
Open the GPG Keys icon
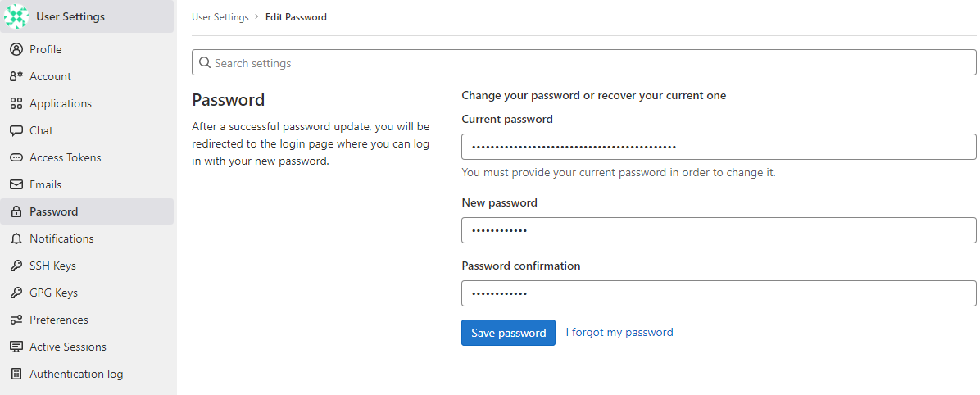[17, 293]
